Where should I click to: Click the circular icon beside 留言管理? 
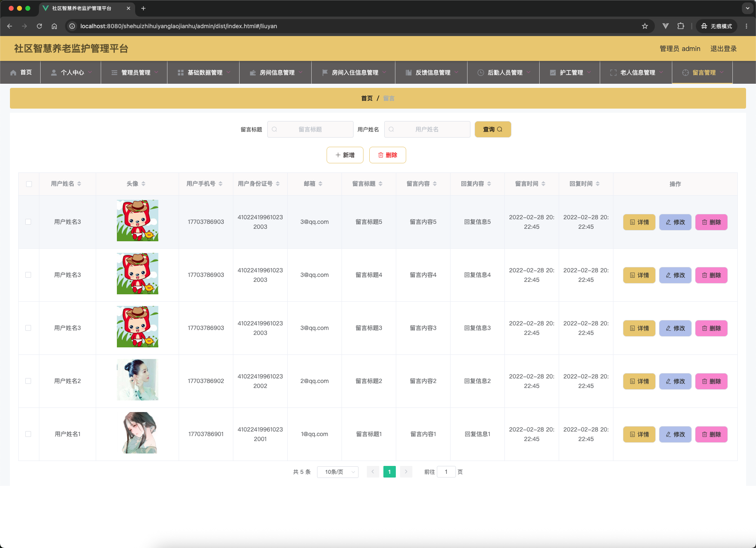coord(686,73)
